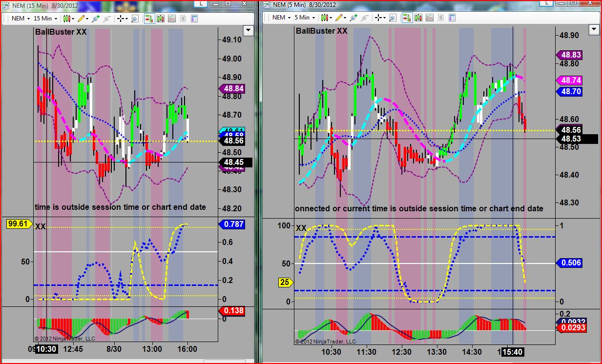Open chart Properties in the 15 Min window

point(194,18)
